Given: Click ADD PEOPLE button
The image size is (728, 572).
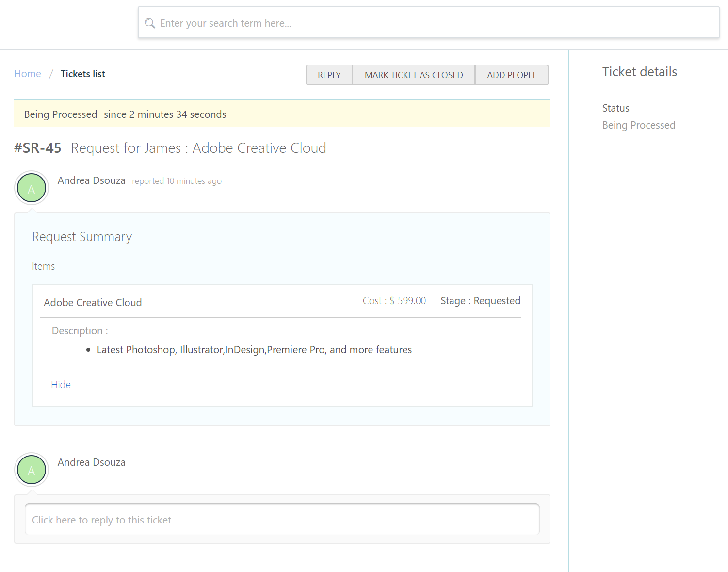Looking at the screenshot, I should click(512, 75).
